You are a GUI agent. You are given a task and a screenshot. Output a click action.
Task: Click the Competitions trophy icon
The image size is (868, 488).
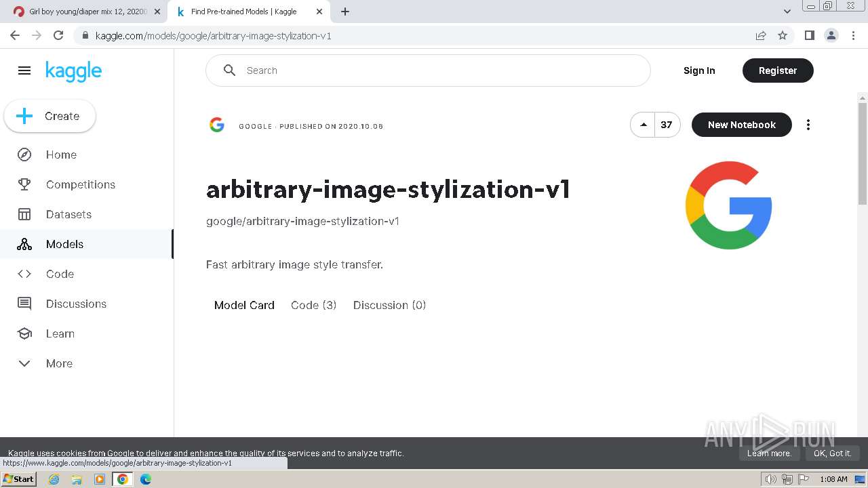pos(24,184)
